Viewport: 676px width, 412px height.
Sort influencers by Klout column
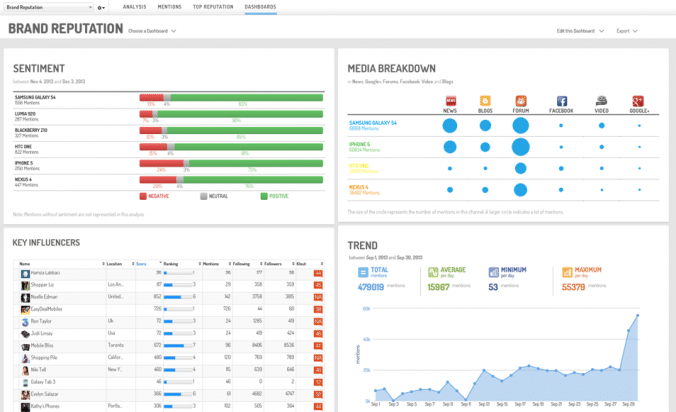(x=310, y=264)
